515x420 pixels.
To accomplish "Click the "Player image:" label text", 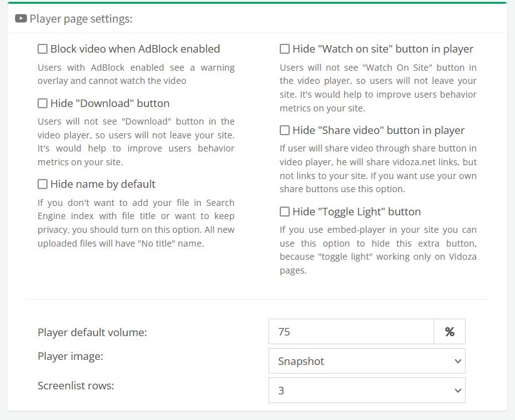I will [x=70, y=356].
